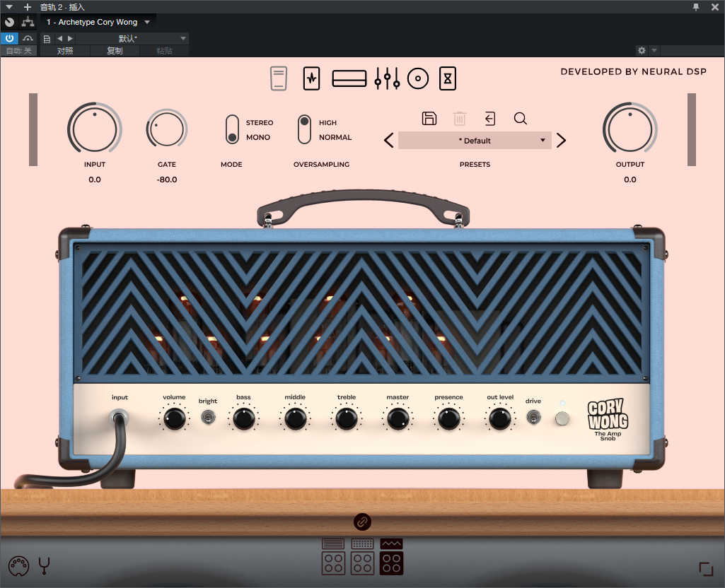
Task: Click the 对照 compare button
Action: click(x=65, y=51)
